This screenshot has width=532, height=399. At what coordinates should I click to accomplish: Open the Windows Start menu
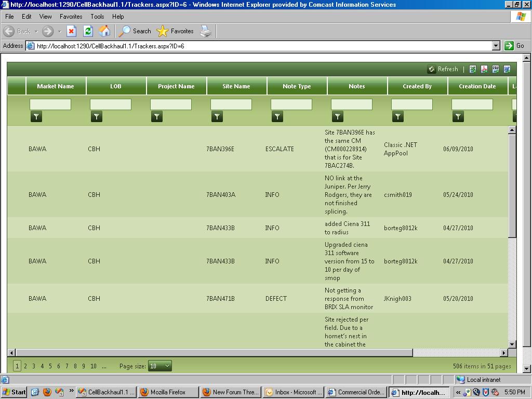14,392
